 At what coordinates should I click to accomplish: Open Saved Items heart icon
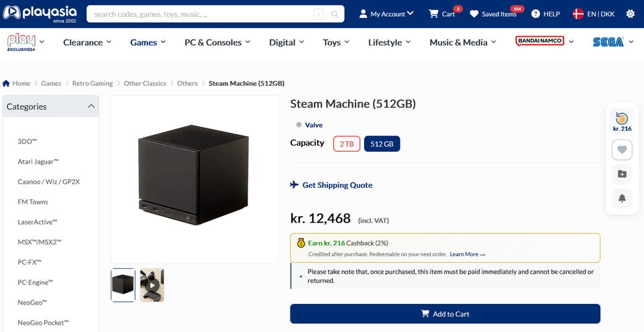pyautogui.click(x=474, y=14)
